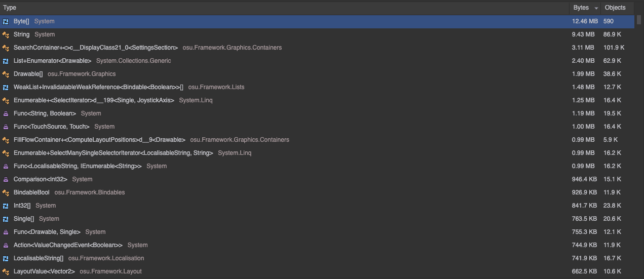Select Enumerable+SelectManySingleSelectorIterator<LocalisableString, String> type
Viewport: 644px width, 279px height.
pos(113,153)
